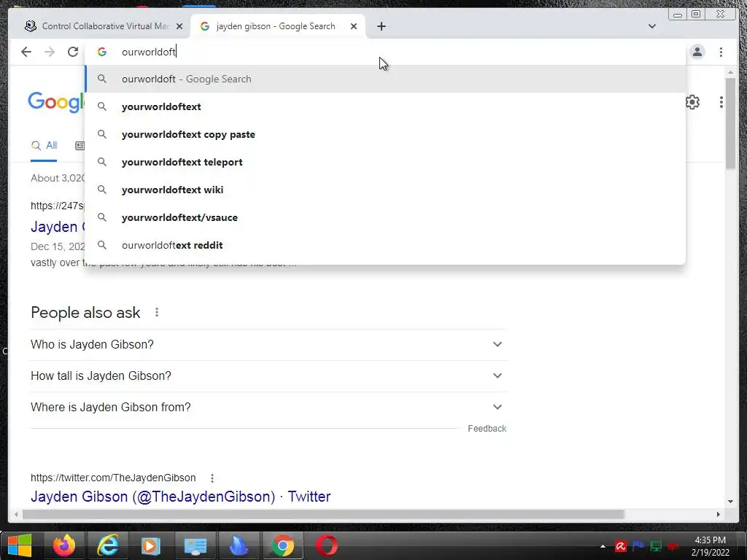Launch Internet Explorer from the taskbar
The width and height of the screenshot is (747, 560).
[x=108, y=545]
